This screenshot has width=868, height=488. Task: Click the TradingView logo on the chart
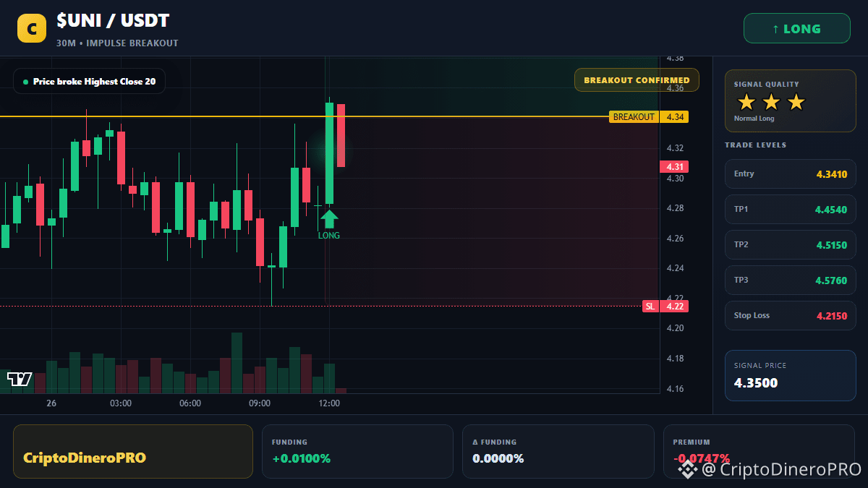pyautogui.click(x=20, y=378)
